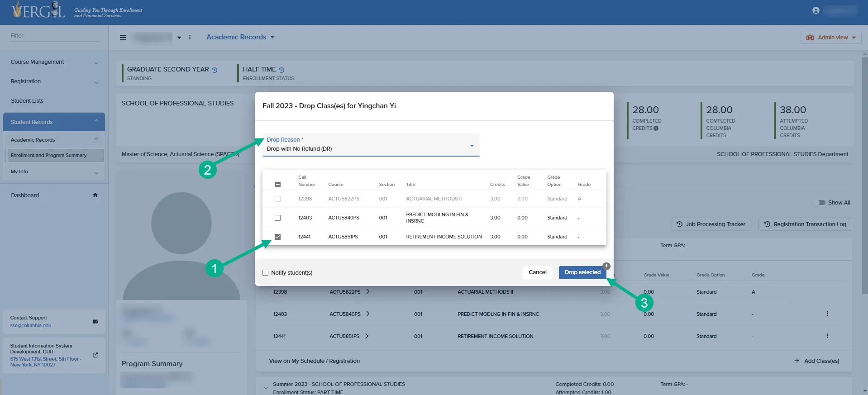Open Student Lists in sidebar
The image size is (868, 395).
(27, 101)
